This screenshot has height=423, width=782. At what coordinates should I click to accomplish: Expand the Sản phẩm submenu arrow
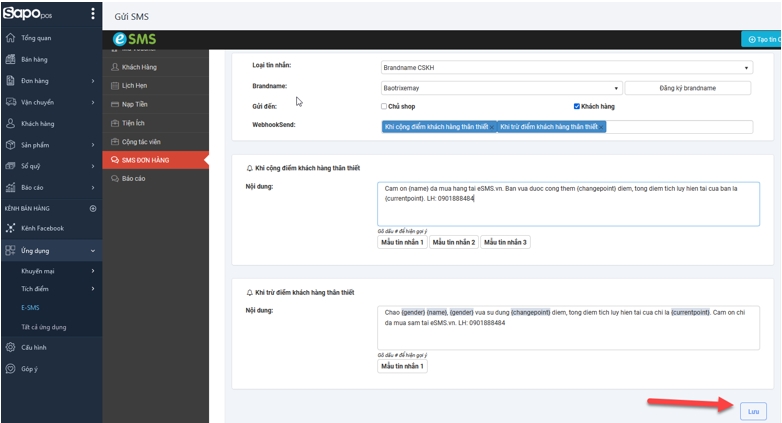pos(93,145)
